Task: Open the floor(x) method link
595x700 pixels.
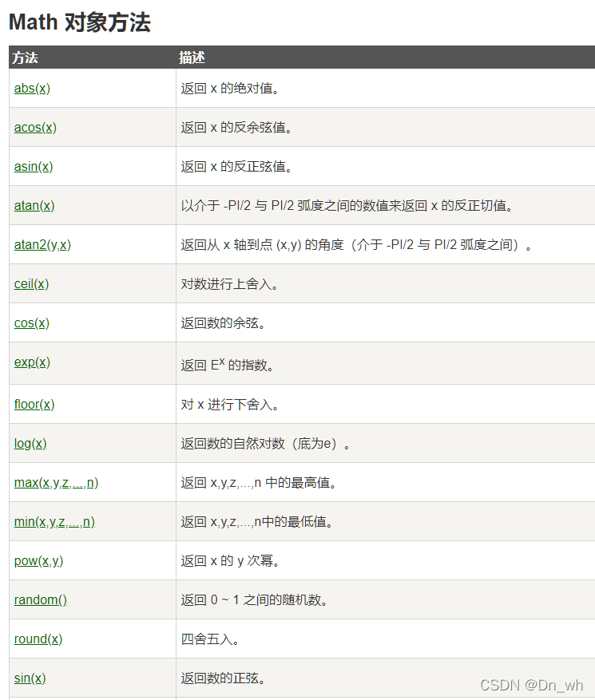Action: 34,405
